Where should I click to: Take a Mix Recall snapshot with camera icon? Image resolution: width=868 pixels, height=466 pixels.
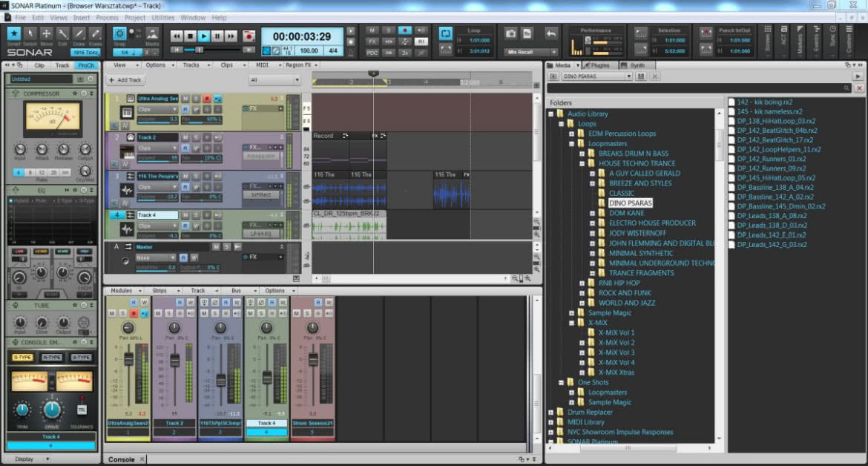511,33
